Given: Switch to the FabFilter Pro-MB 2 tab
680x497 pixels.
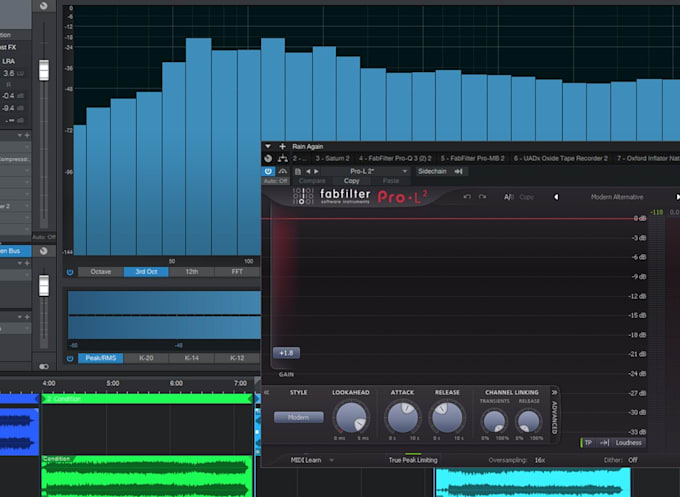Looking at the screenshot, I should [x=472, y=158].
